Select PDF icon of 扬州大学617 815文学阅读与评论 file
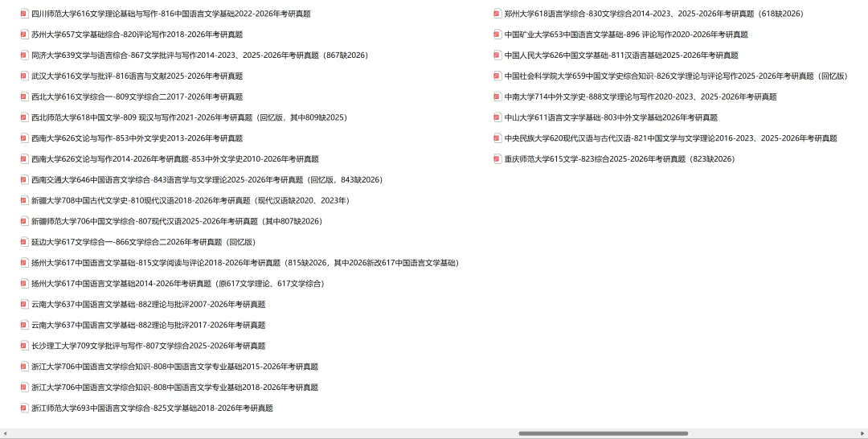 (x=24, y=262)
